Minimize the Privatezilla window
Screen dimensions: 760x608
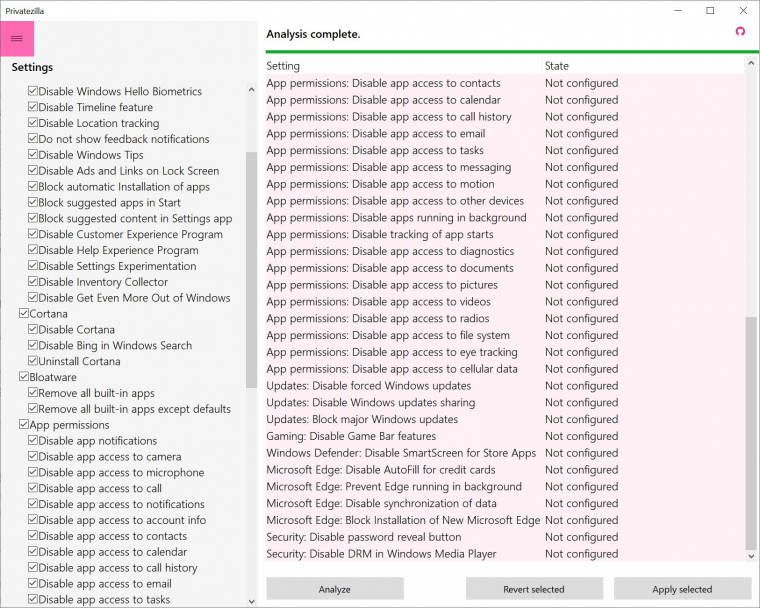coord(682,11)
